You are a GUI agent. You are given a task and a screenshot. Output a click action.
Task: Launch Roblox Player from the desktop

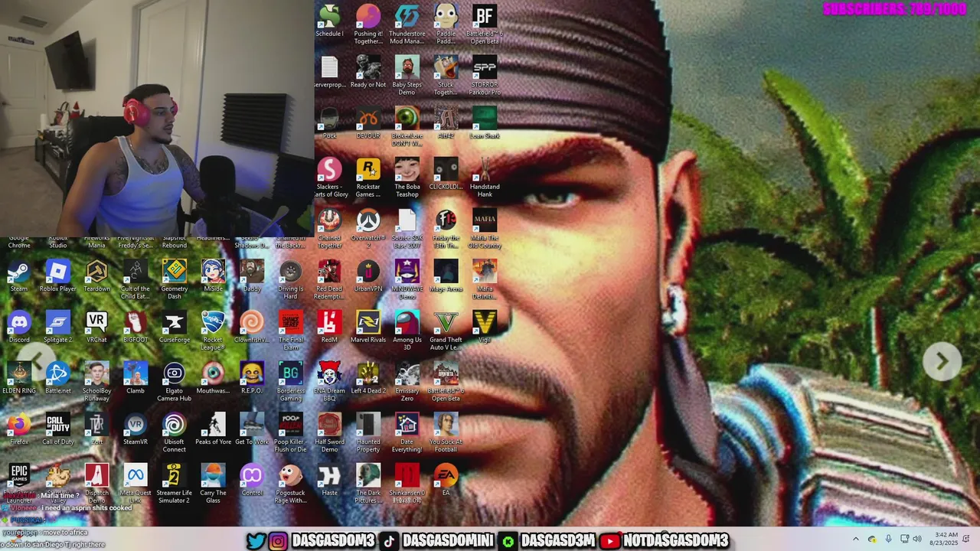pos(58,276)
